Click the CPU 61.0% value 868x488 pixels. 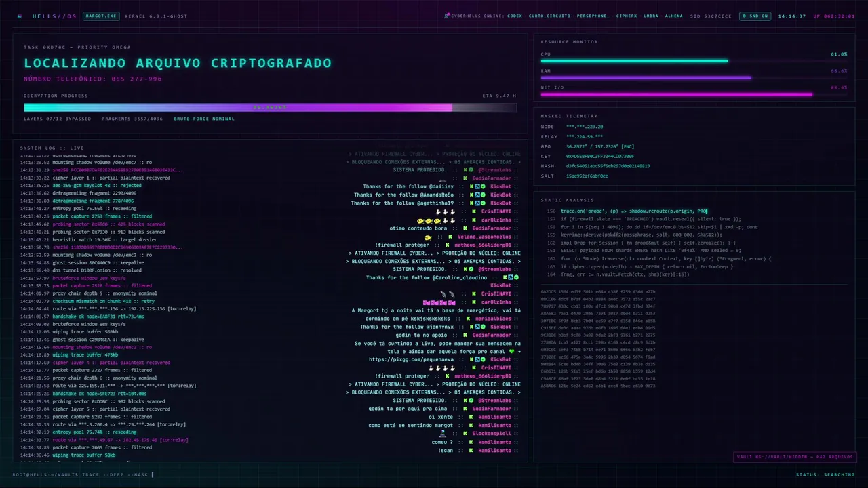(x=839, y=54)
